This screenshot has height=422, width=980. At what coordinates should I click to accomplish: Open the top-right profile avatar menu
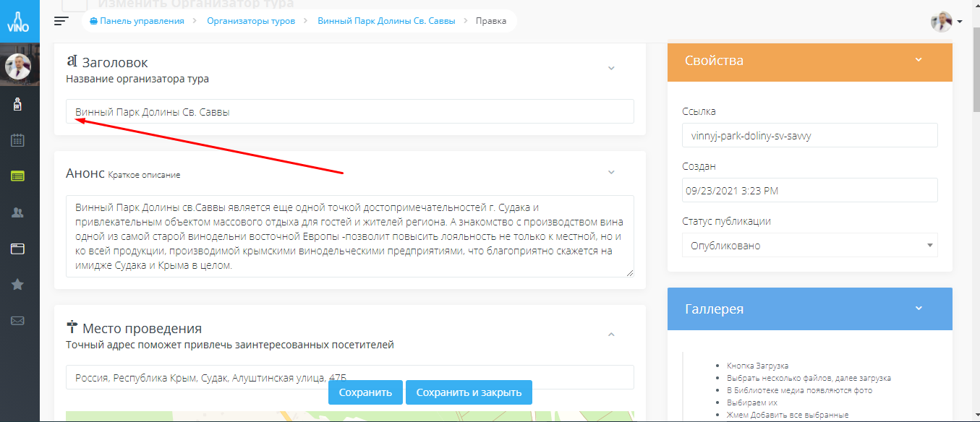tap(946, 22)
